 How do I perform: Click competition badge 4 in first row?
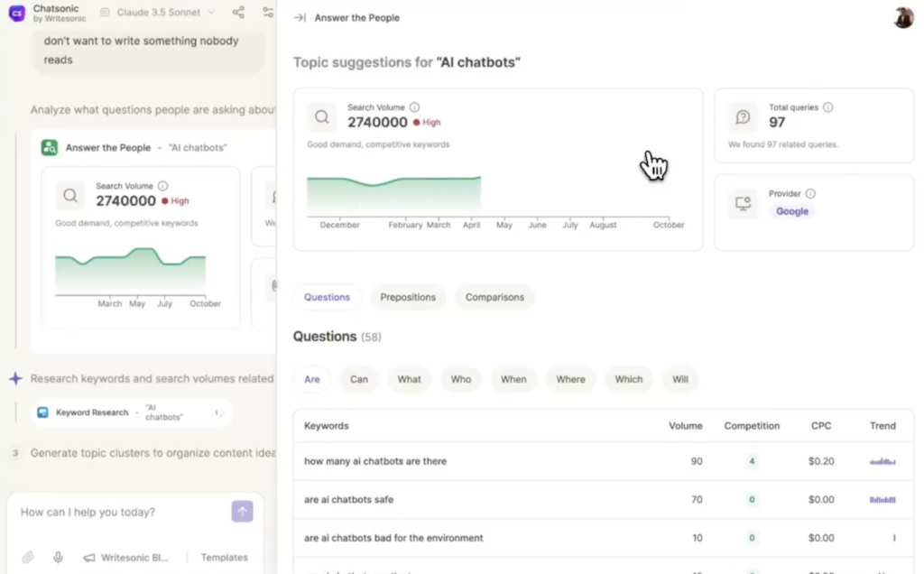pos(752,461)
